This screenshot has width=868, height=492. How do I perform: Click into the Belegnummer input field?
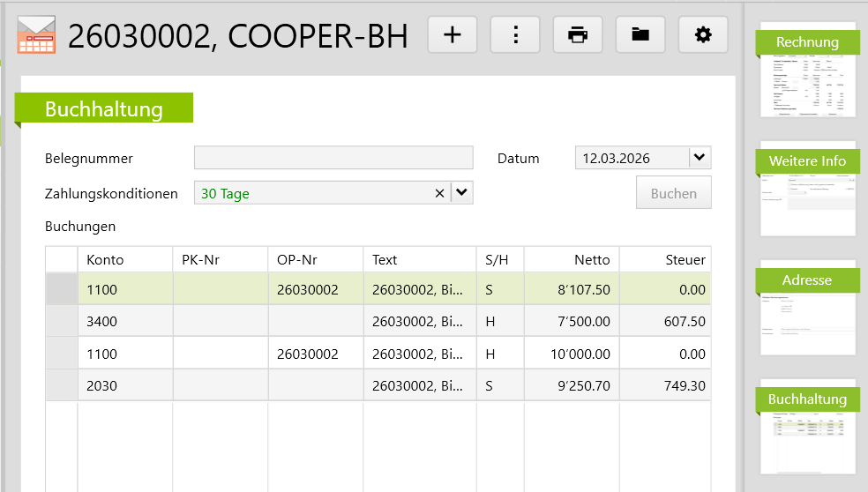[x=333, y=158]
